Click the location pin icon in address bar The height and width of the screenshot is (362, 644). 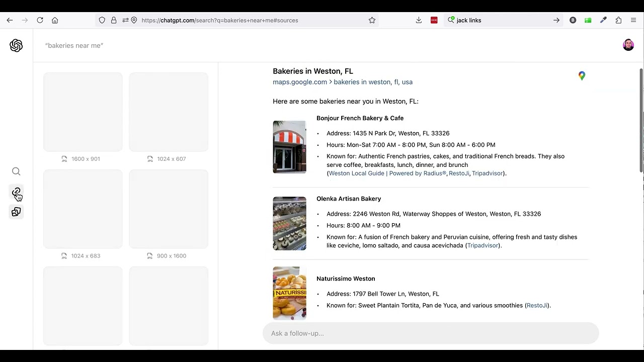(x=134, y=20)
